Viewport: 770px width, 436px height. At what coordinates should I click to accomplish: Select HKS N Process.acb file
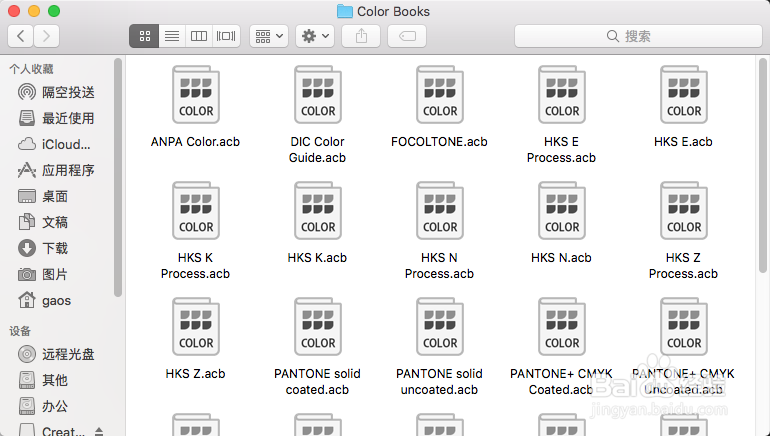[440, 231]
